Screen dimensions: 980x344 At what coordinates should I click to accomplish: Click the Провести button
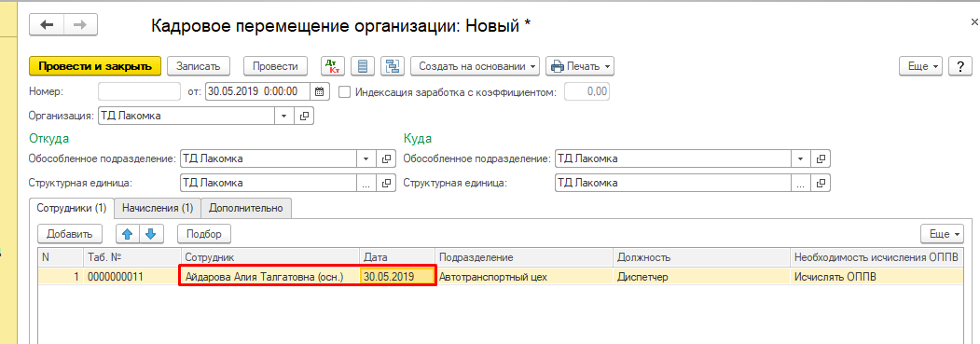tap(276, 65)
